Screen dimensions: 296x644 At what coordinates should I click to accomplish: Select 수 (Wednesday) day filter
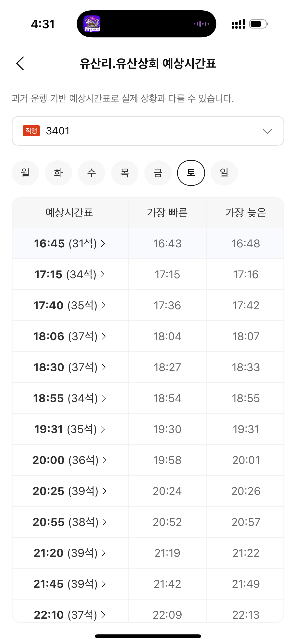click(x=92, y=173)
